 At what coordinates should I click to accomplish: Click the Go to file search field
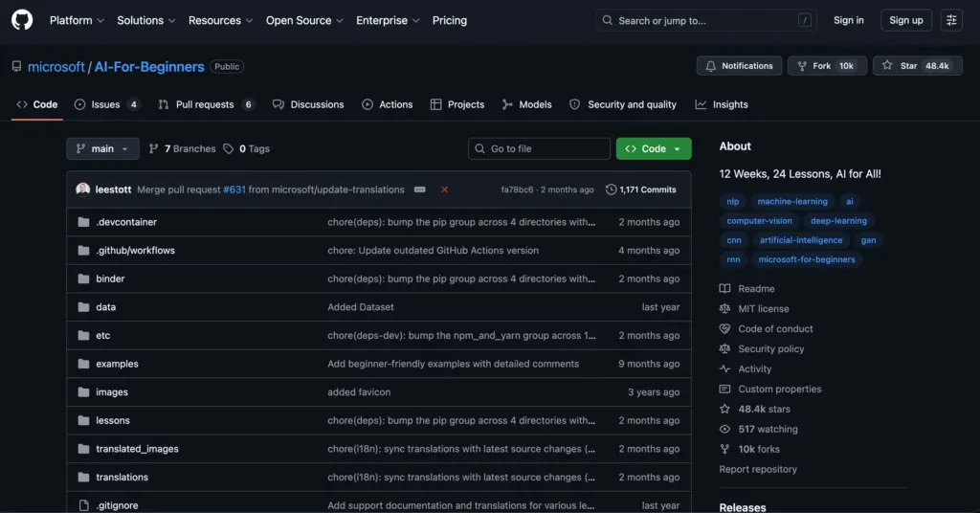(x=539, y=148)
